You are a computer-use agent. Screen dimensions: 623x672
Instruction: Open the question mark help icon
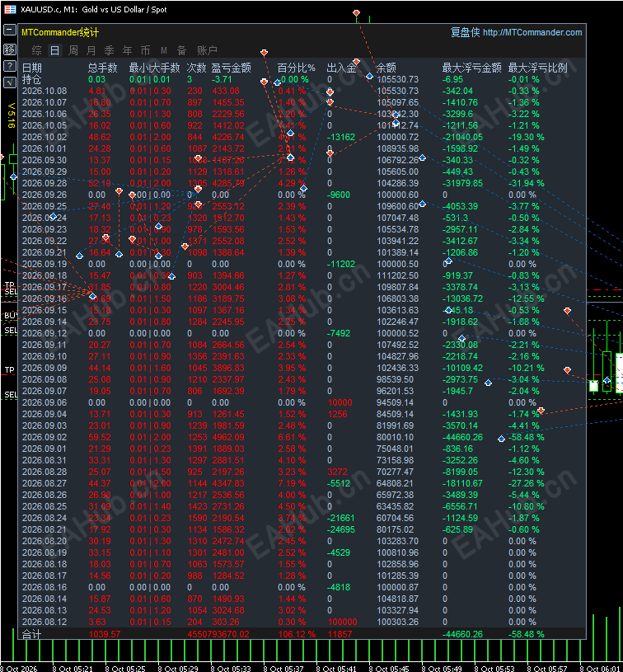pyautogui.click(x=9, y=66)
